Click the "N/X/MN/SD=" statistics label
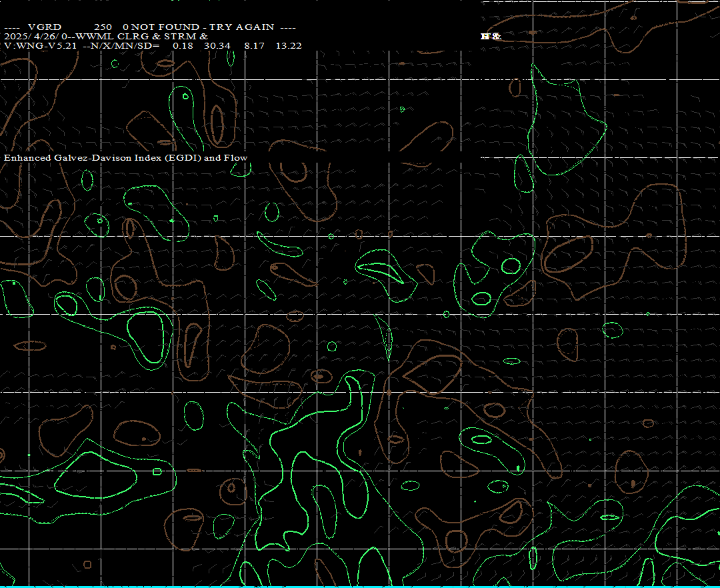 (125, 46)
